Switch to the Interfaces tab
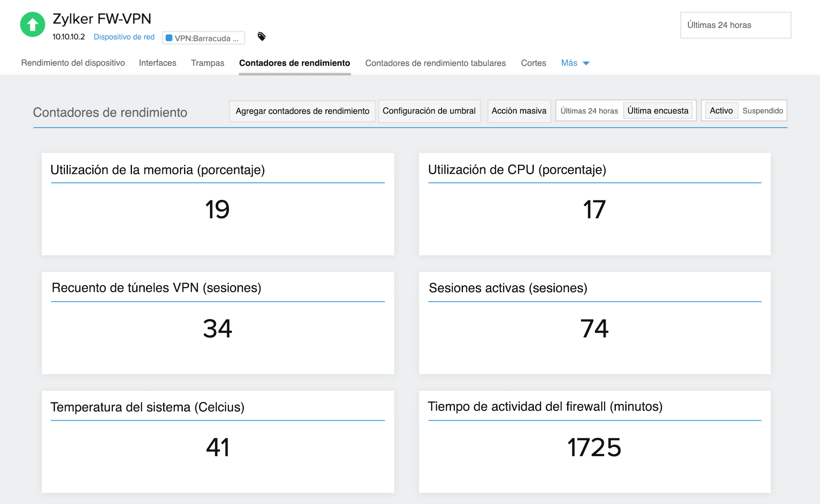Viewport: 820px width, 504px height. coord(157,63)
